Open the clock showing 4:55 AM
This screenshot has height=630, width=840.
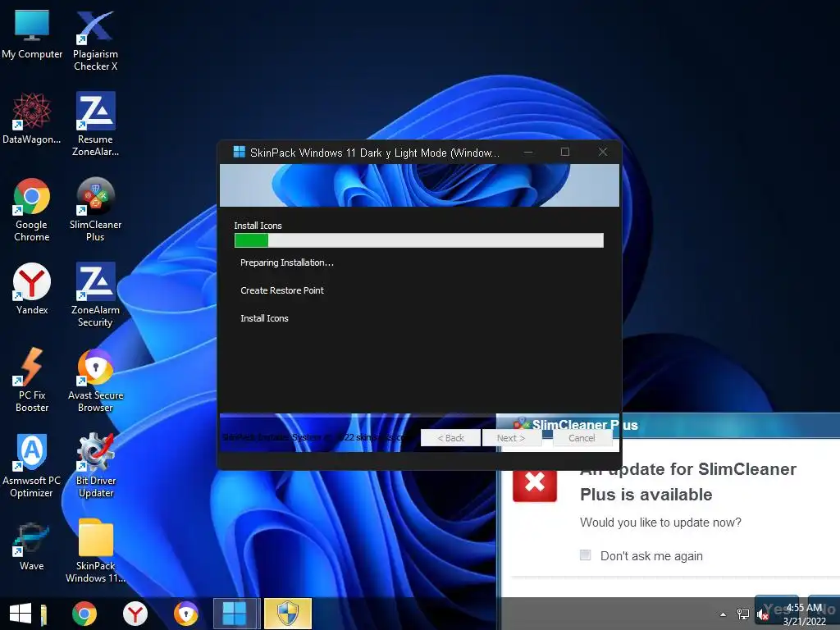point(804,614)
